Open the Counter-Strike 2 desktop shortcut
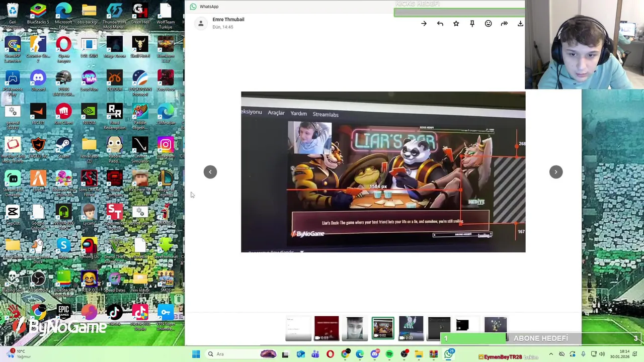 point(38,49)
